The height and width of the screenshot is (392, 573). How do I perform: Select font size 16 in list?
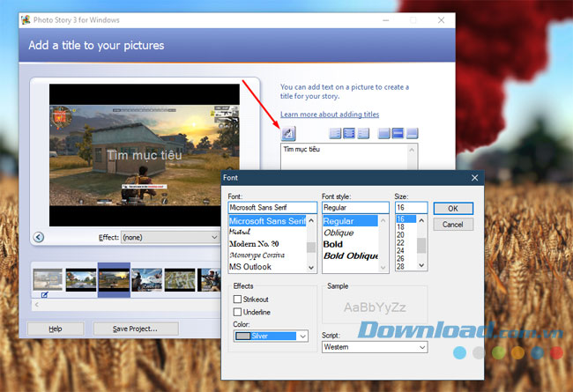point(406,218)
